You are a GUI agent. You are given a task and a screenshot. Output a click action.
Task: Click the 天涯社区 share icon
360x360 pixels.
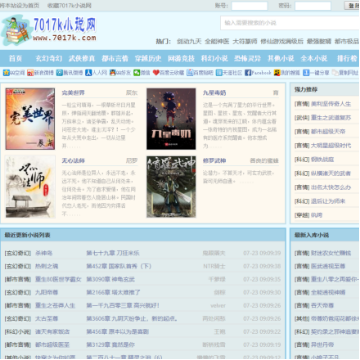(x=219, y=72)
